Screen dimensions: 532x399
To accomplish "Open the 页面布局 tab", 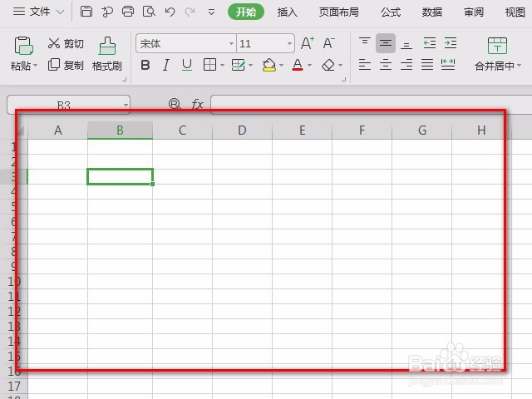I will pos(339,12).
